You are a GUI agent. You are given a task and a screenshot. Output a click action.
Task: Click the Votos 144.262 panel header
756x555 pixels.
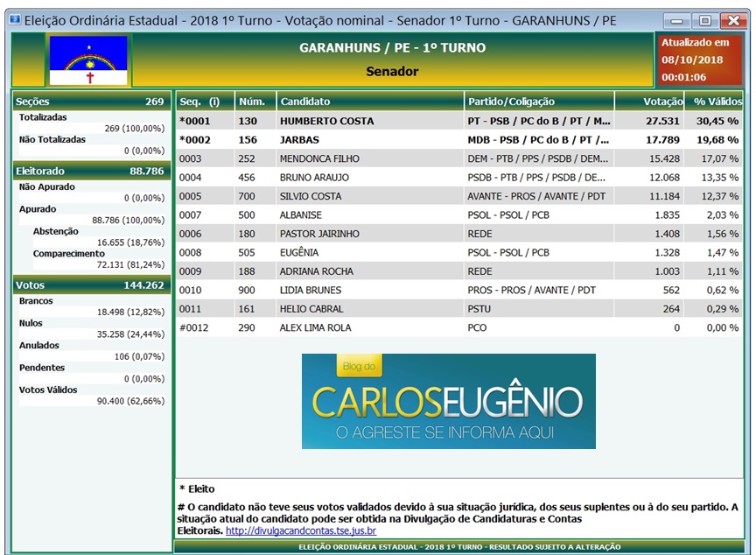tap(91, 285)
